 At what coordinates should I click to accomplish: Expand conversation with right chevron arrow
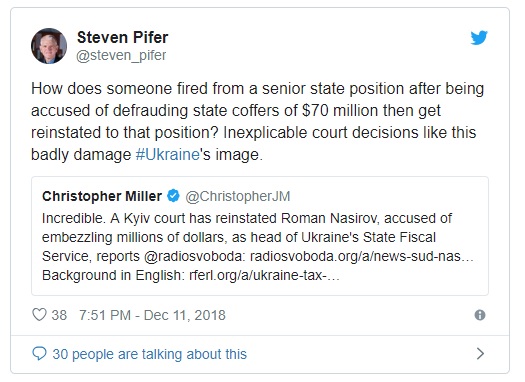[x=480, y=354]
